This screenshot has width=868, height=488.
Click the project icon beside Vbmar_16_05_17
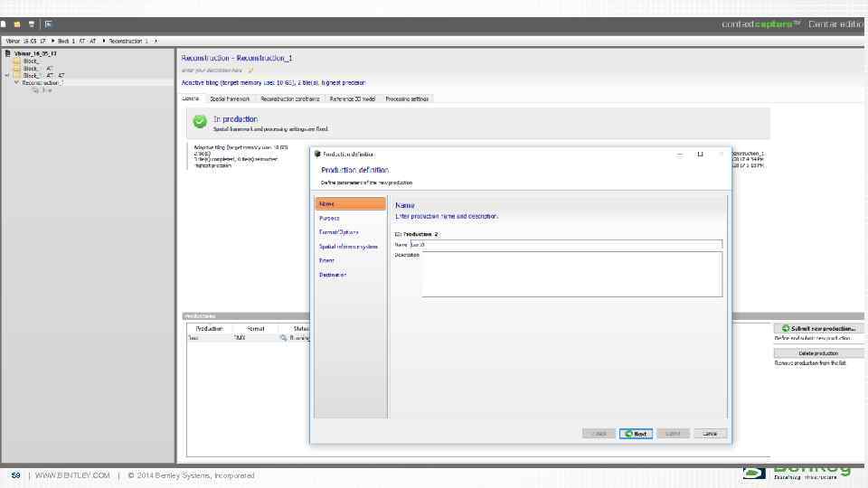click(x=8, y=53)
